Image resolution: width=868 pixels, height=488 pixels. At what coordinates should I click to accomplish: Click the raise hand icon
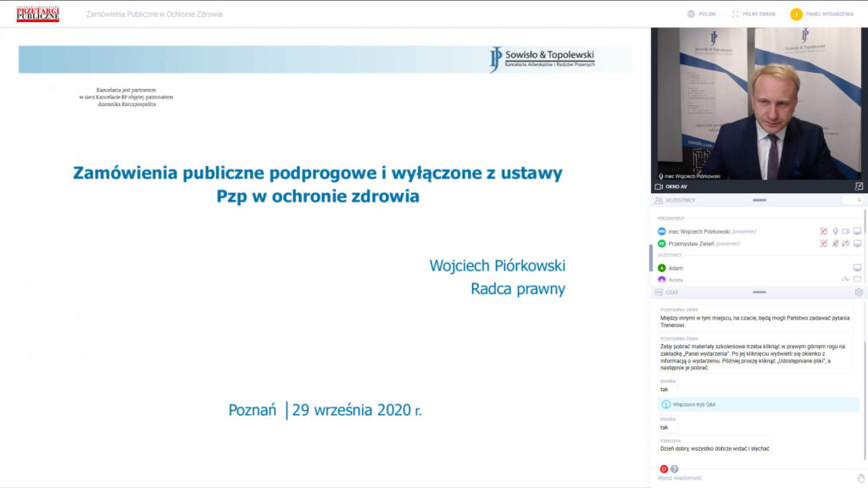pos(860,478)
